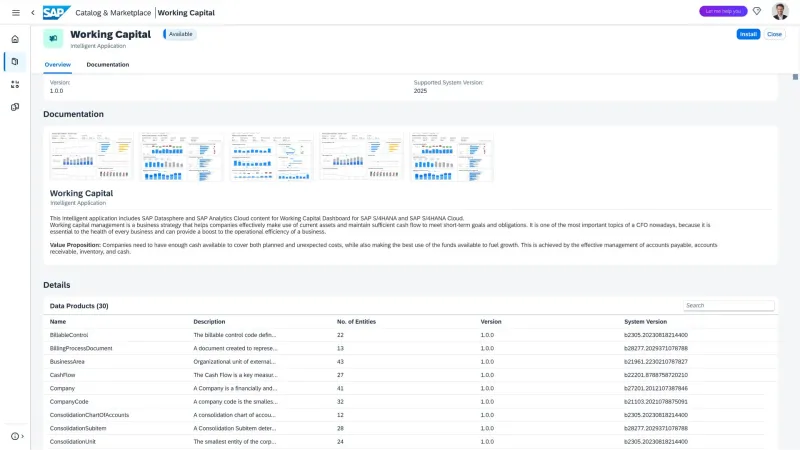
Task: Select the ConsolidationChartOfAccounts row name
Action: point(89,415)
